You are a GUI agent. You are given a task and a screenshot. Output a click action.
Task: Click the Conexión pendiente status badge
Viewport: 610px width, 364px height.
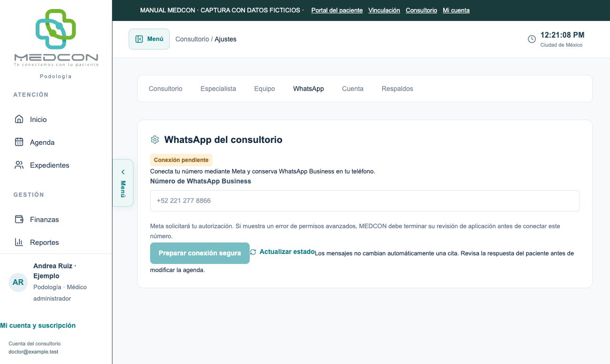(181, 160)
